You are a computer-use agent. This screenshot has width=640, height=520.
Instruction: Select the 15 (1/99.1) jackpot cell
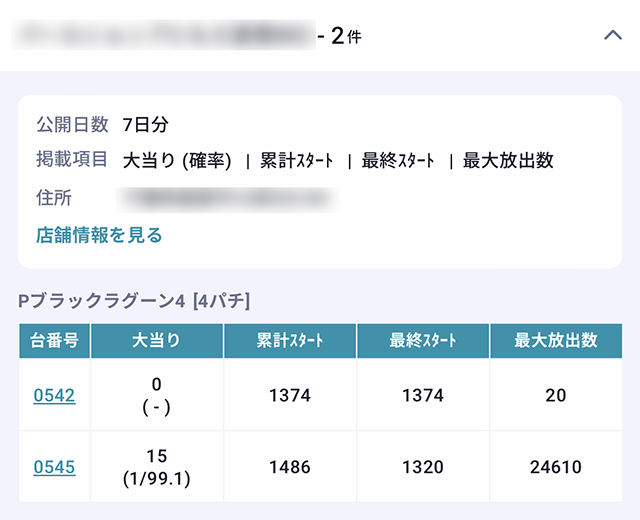point(157,467)
